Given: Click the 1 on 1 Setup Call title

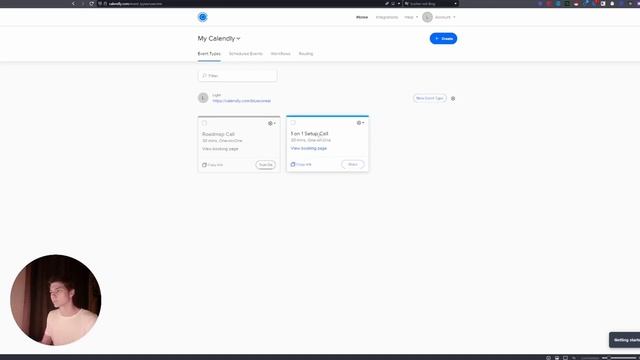Looking at the screenshot, I should tap(309, 134).
